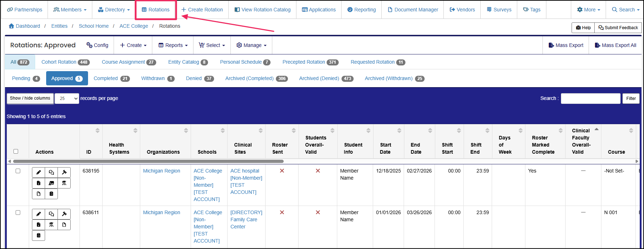The height and width of the screenshot is (249, 644).
Task: Click the chalkboard instructor icon for rotation 638195
Action: pos(51,183)
